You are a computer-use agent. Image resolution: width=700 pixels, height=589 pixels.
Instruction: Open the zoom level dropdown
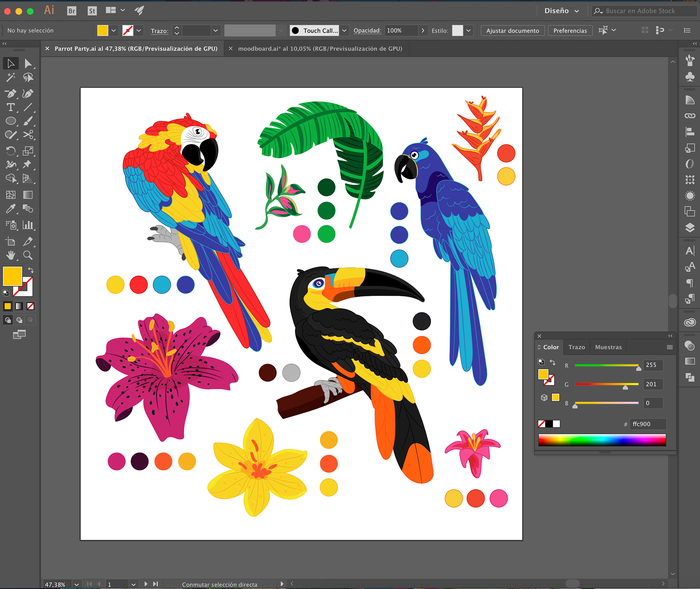76,584
